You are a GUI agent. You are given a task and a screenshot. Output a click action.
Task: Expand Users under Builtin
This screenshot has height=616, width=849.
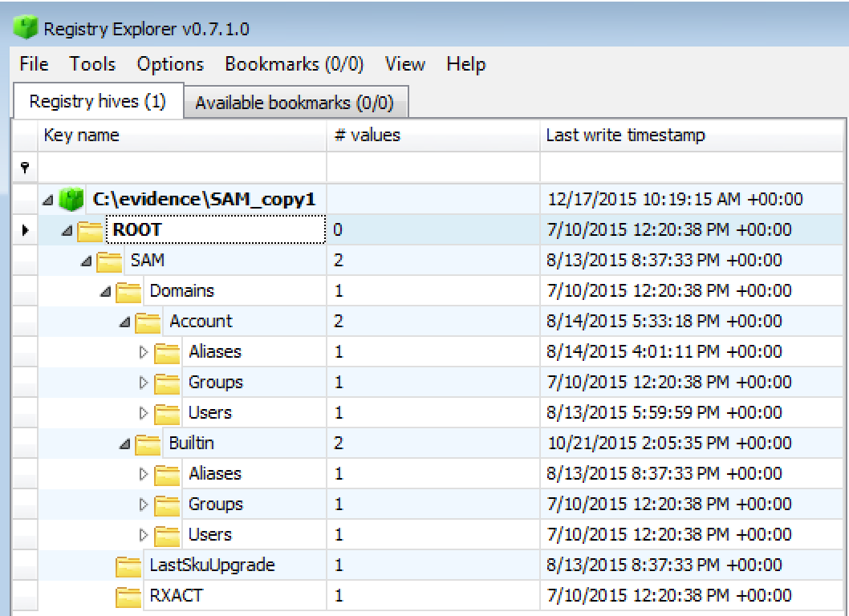[144, 535]
